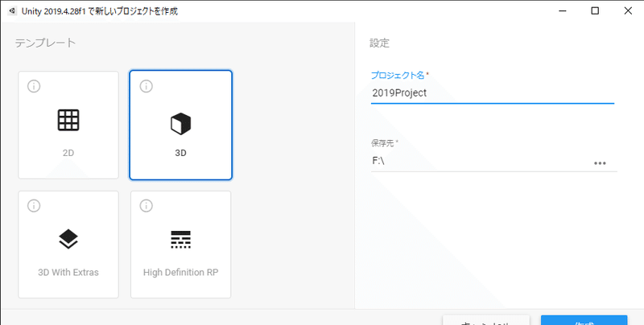Click the blue 作成 create button
This screenshot has width=644, height=325.
584,320
